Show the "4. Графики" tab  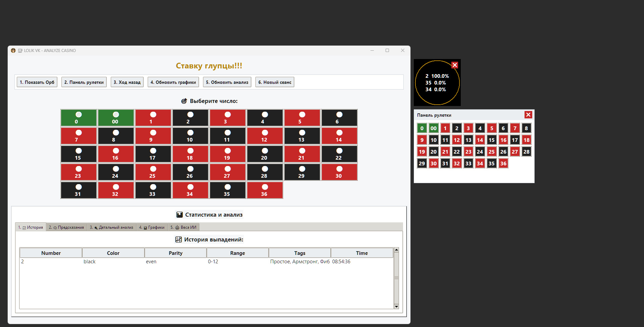[152, 227]
